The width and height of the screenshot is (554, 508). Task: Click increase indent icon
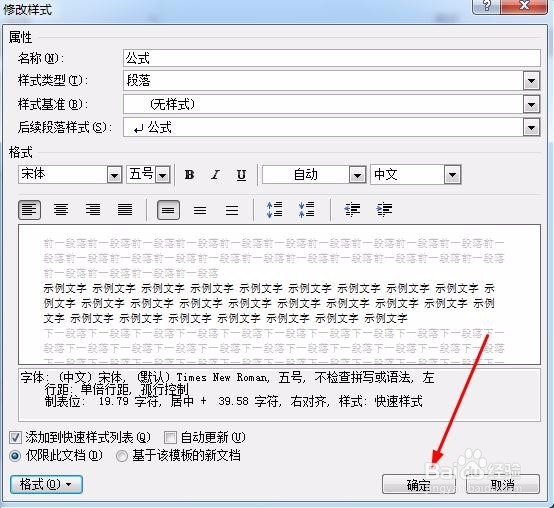coord(384,209)
